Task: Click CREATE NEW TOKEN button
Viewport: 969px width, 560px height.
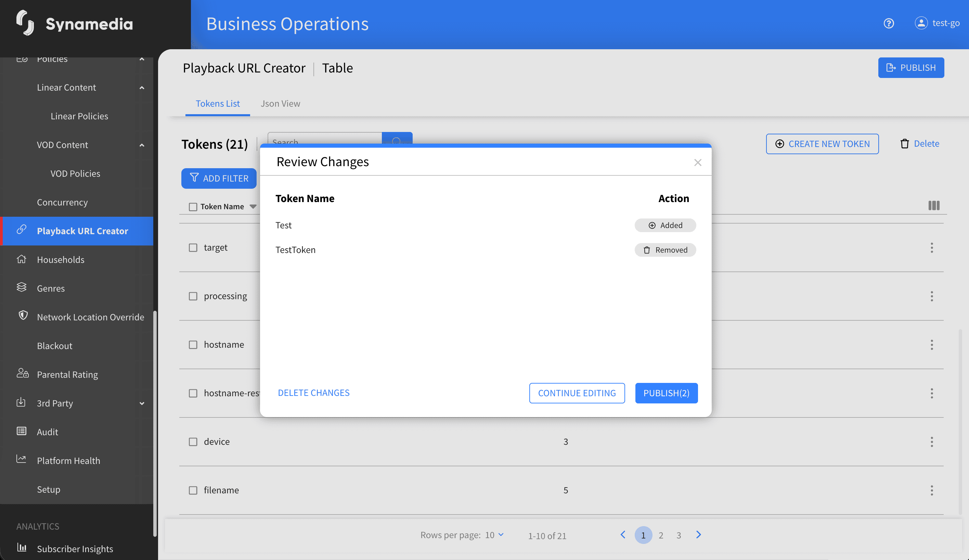Action: coord(822,144)
